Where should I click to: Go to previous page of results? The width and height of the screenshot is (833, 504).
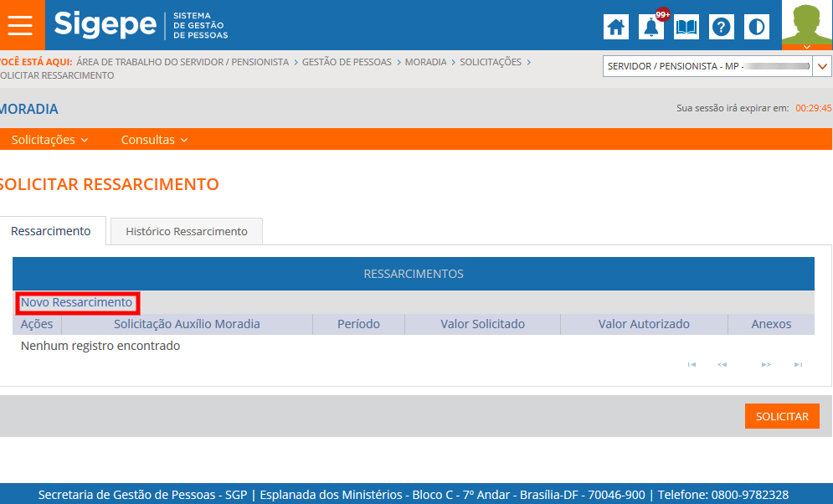point(722,365)
